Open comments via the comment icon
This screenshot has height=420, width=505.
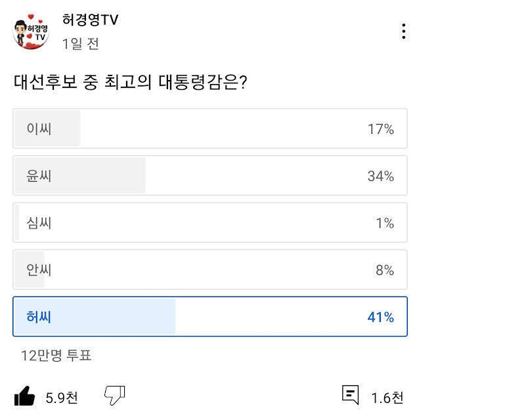pos(351,395)
